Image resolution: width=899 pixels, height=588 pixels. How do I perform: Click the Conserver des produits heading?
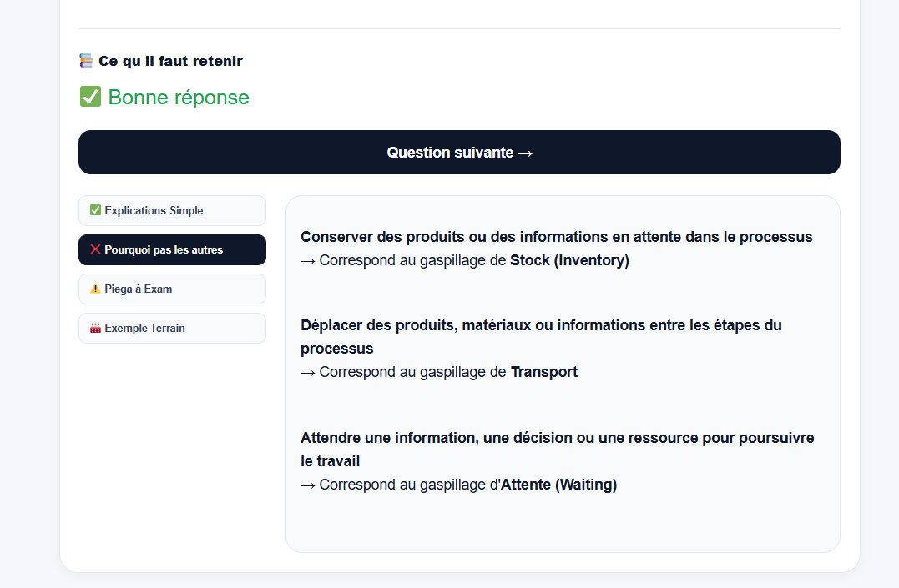(x=556, y=237)
